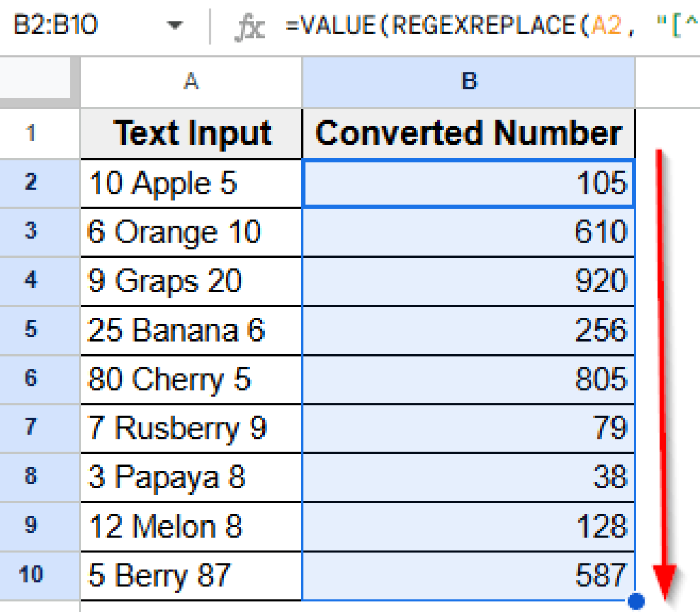
Task: Select the cell containing 10 Apple 5
Action: click(x=190, y=183)
